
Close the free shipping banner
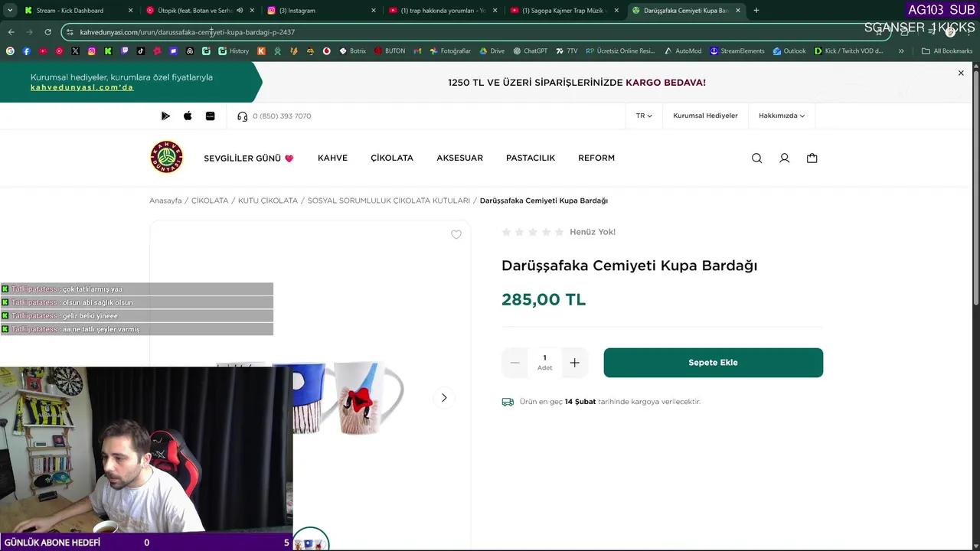point(961,73)
